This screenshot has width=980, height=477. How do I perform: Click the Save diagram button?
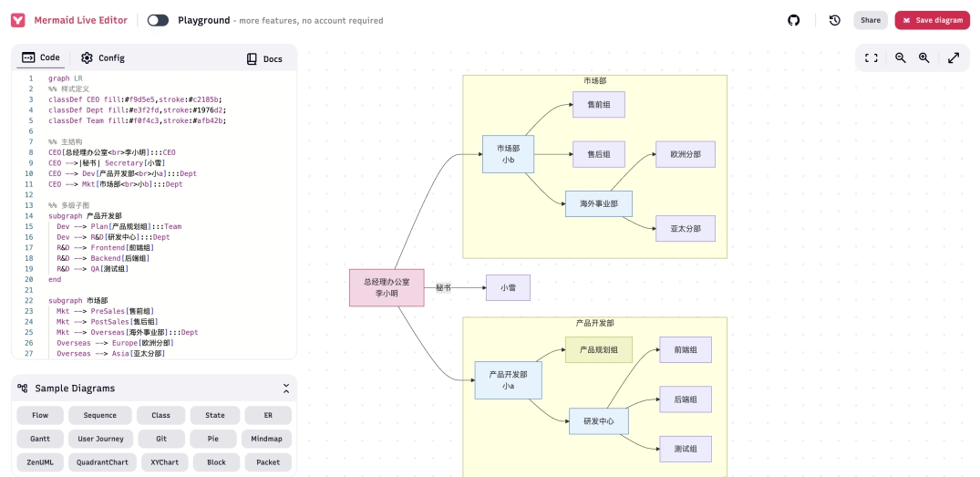coord(933,20)
